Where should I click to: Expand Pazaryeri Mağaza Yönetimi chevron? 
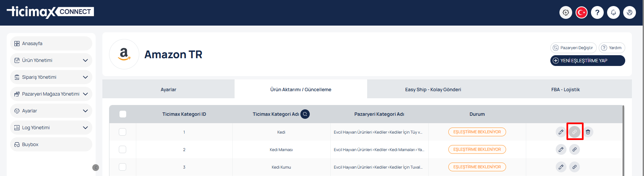point(85,94)
